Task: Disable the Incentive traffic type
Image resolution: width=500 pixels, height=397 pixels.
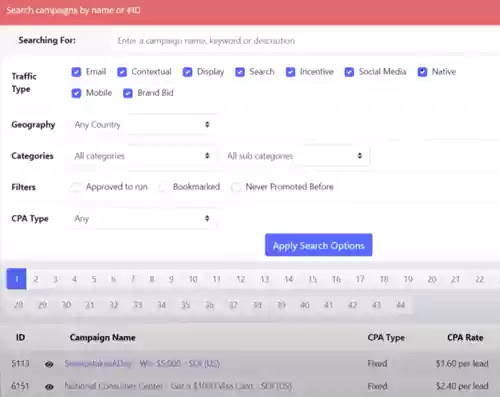Action: (x=290, y=72)
